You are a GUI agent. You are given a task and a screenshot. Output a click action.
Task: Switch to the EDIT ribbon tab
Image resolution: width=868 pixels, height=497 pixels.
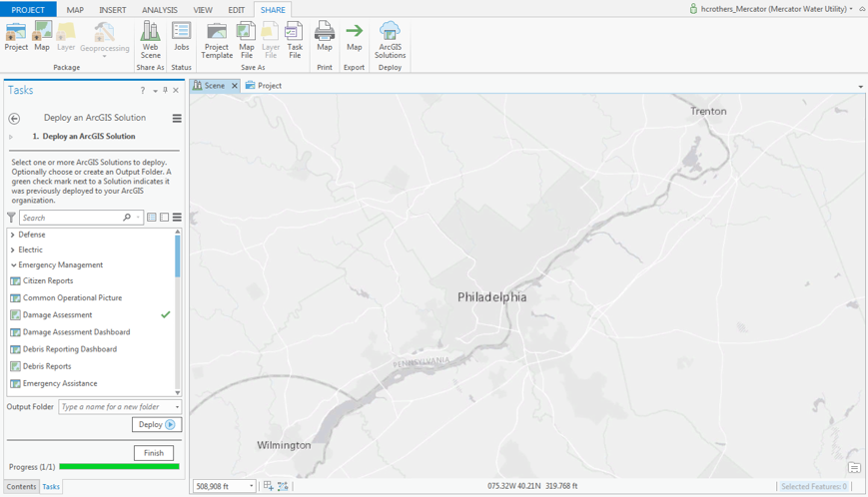[x=237, y=10]
